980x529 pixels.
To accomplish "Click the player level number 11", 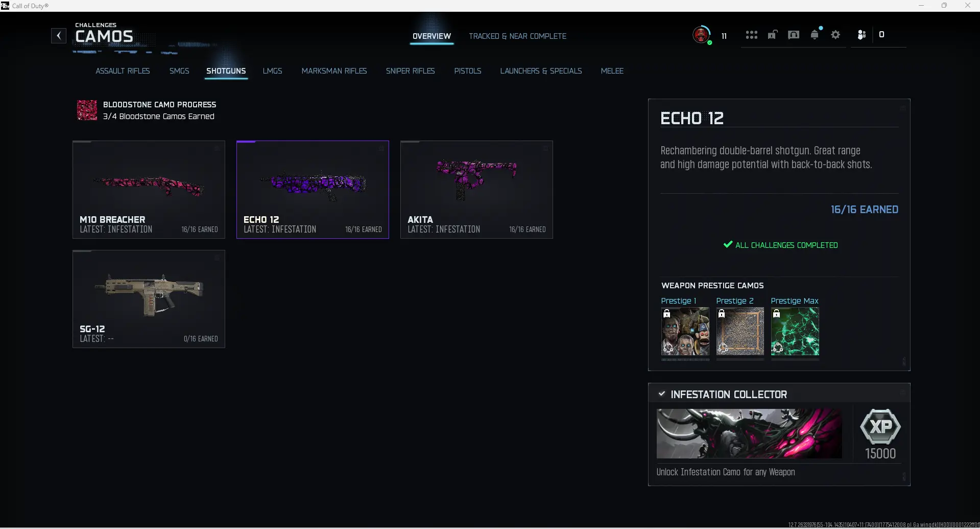I will pyautogui.click(x=724, y=36).
